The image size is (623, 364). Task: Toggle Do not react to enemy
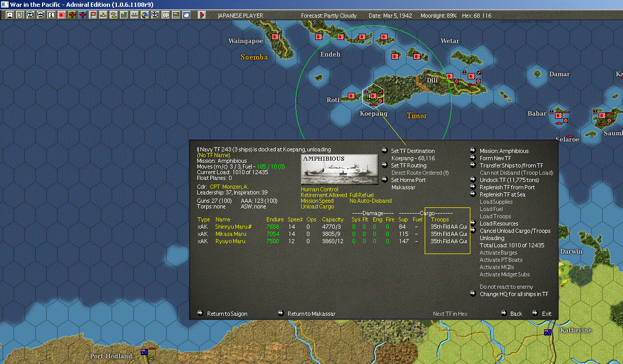506,287
